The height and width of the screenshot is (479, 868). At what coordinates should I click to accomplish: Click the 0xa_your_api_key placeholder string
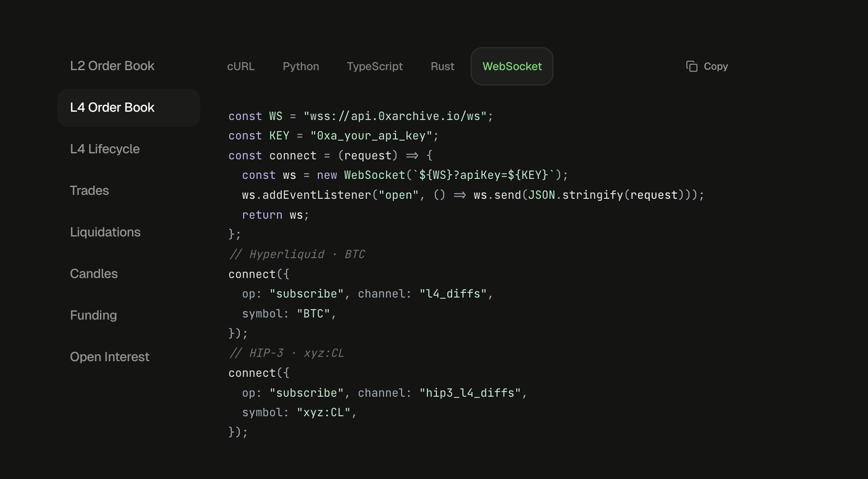tap(371, 136)
